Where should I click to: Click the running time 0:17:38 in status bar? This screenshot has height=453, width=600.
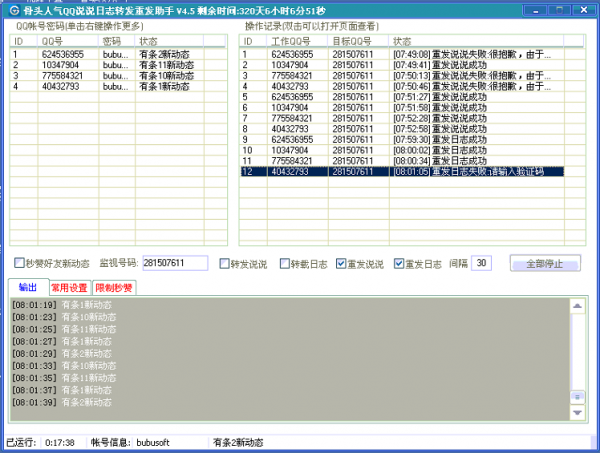pos(60,443)
